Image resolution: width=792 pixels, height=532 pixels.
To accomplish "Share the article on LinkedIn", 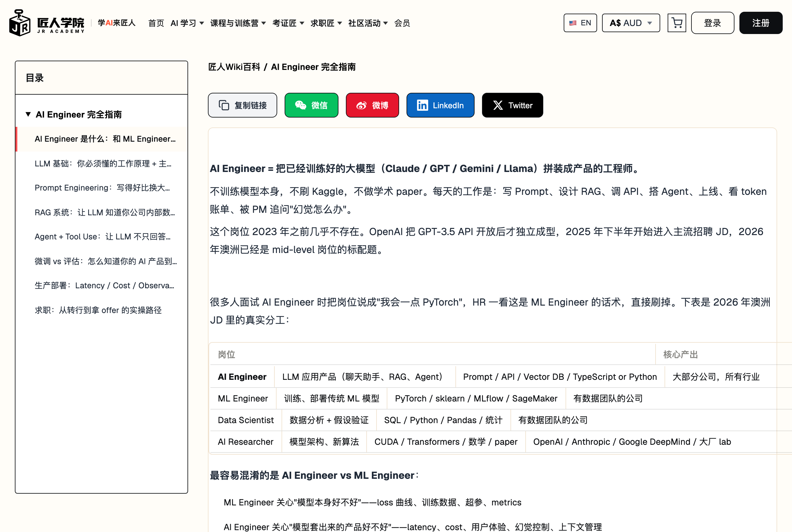I will [440, 105].
